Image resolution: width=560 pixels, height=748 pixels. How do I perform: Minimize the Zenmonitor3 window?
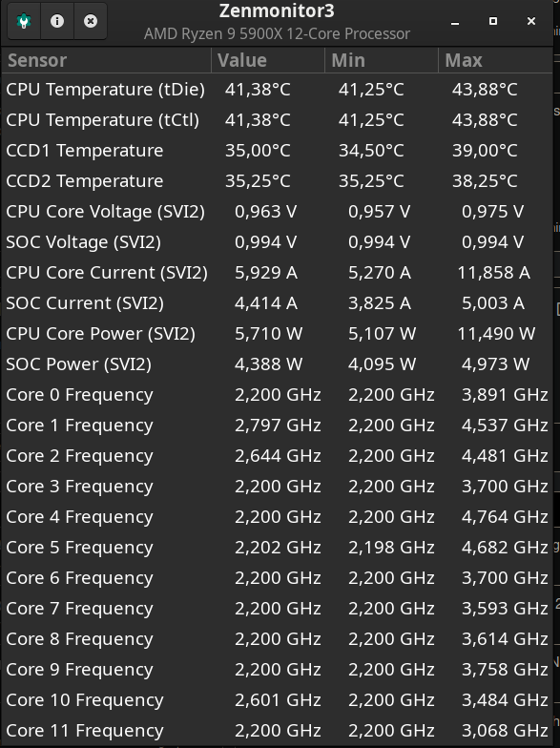(x=455, y=21)
